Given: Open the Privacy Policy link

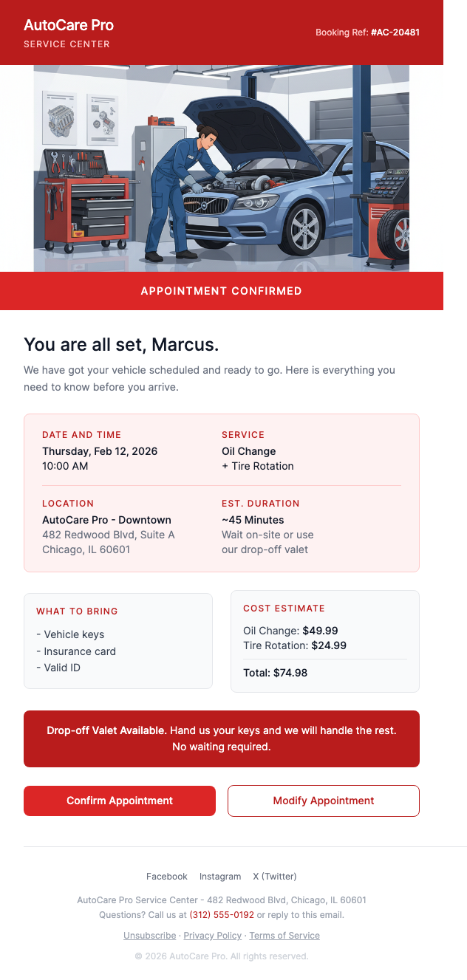Looking at the screenshot, I should (212, 935).
